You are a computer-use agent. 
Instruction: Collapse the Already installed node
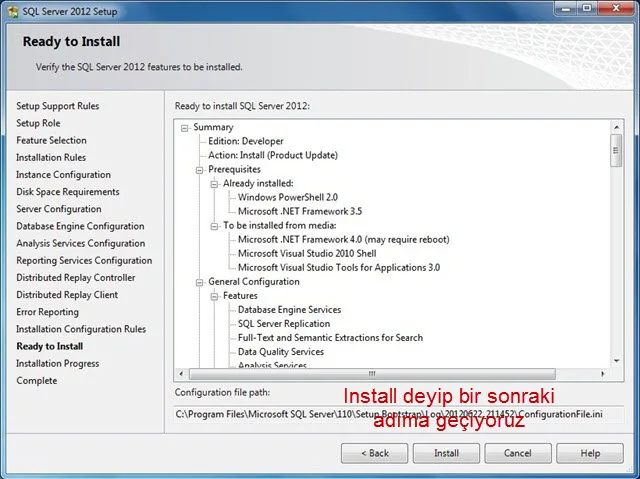[214, 184]
